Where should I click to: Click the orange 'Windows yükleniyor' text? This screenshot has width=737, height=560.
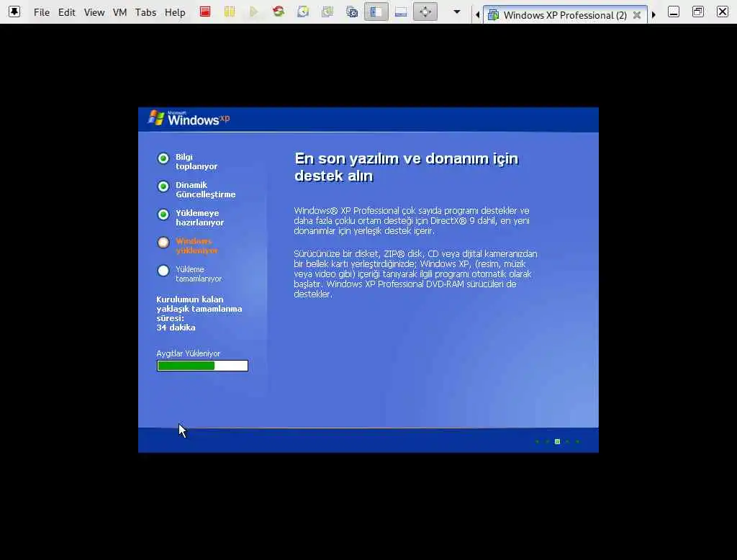coord(196,246)
